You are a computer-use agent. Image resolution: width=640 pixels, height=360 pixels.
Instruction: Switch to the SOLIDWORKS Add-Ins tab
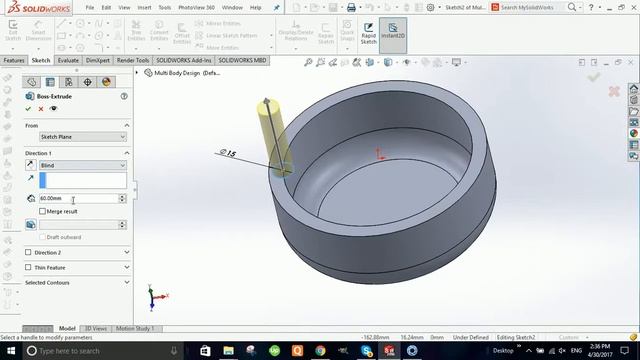(x=184, y=60)
